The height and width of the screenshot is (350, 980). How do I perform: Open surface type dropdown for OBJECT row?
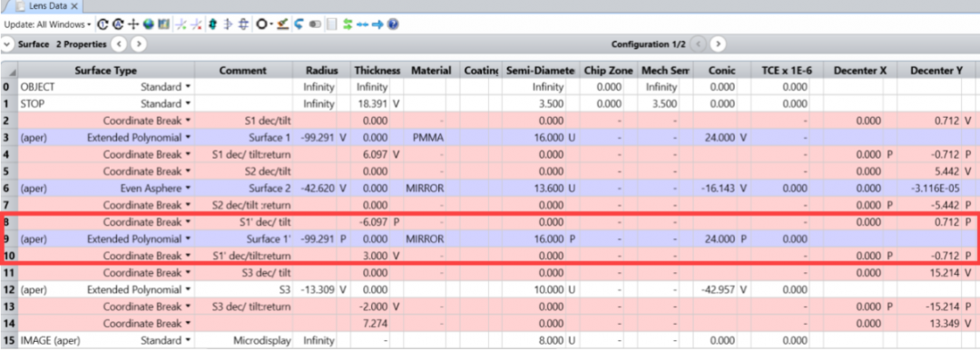(x=188, y=87)
